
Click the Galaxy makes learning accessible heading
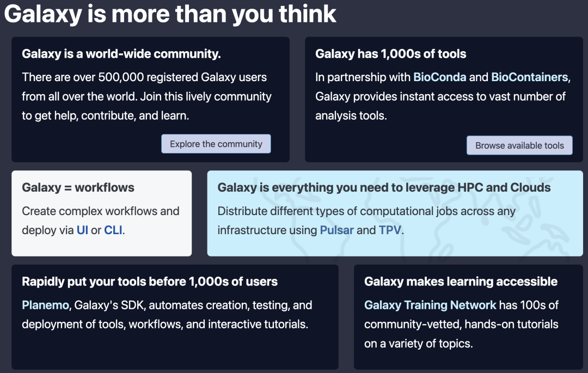point(461,282)
